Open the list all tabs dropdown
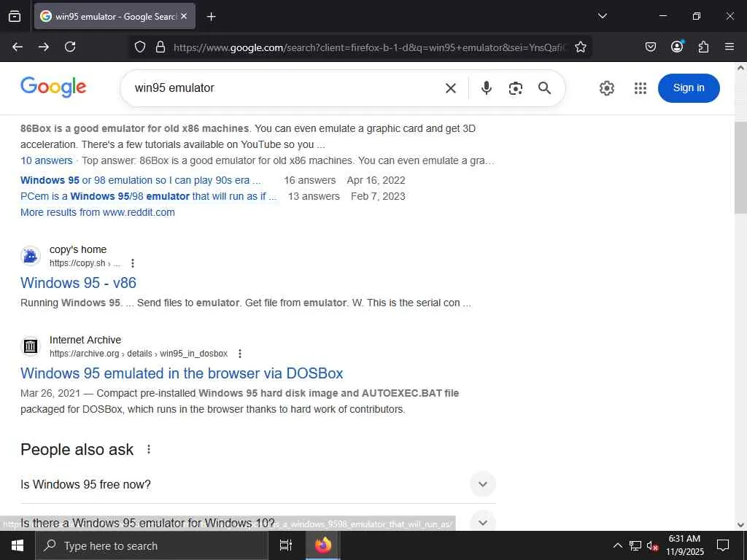The height and width of the screenshot is (560, 747). [602, 16]
